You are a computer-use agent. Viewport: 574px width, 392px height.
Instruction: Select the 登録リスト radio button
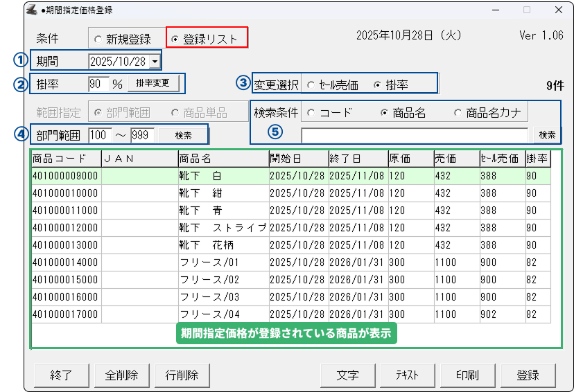pyautogui.click(x=175, y=39)
